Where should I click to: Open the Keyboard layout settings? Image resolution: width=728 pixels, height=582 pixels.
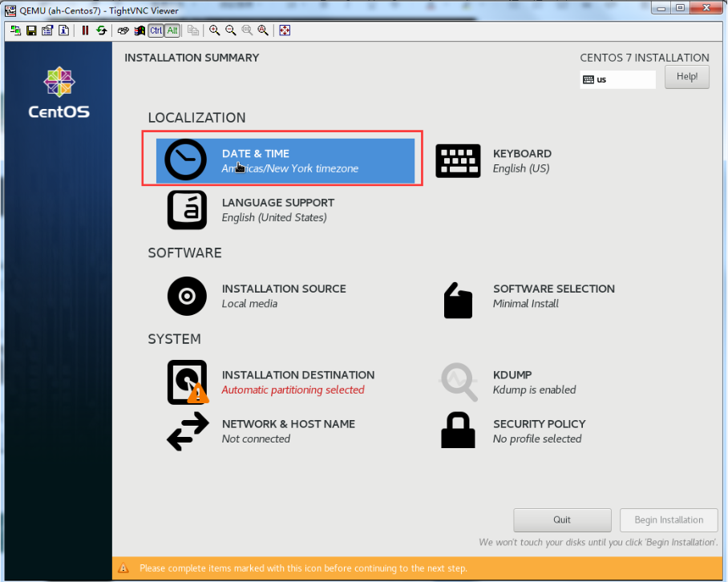click(521, 160)
